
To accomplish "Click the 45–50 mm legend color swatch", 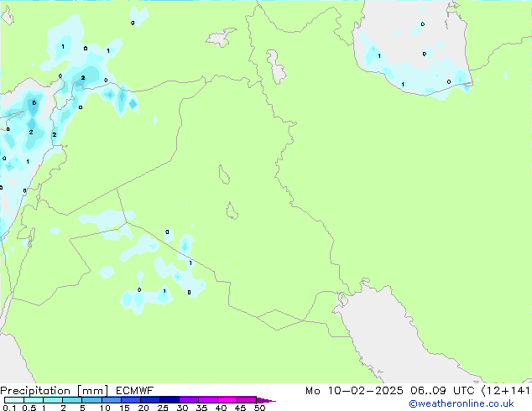I will point(247,400).
